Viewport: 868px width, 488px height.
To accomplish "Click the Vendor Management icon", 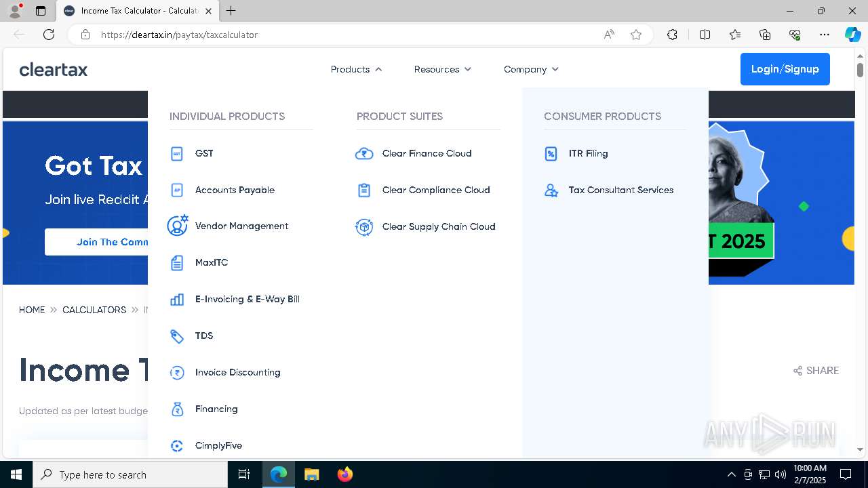I will point(177,226).
